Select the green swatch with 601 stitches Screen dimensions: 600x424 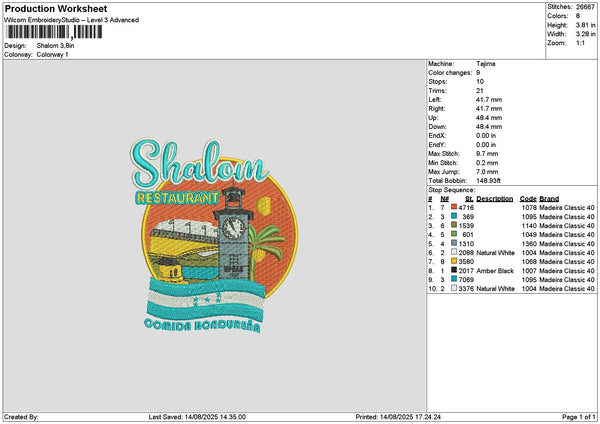pos(455,234)
